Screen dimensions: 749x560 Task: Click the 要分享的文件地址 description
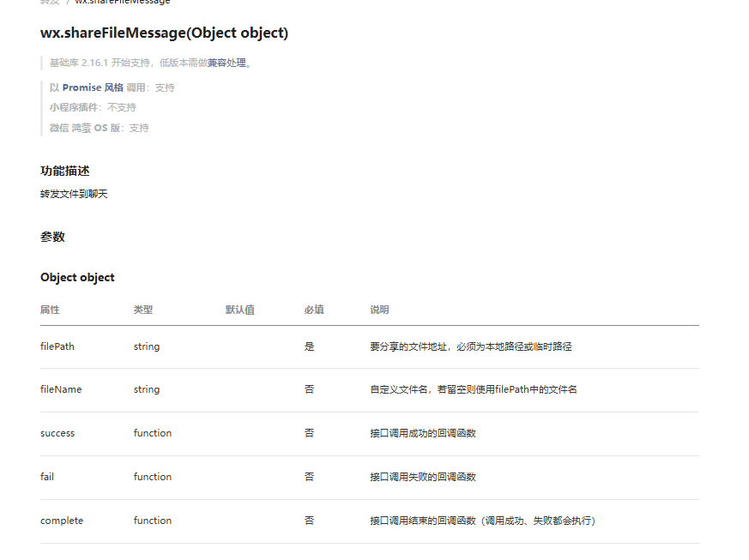pyautogui.click(x=470, y=346)
